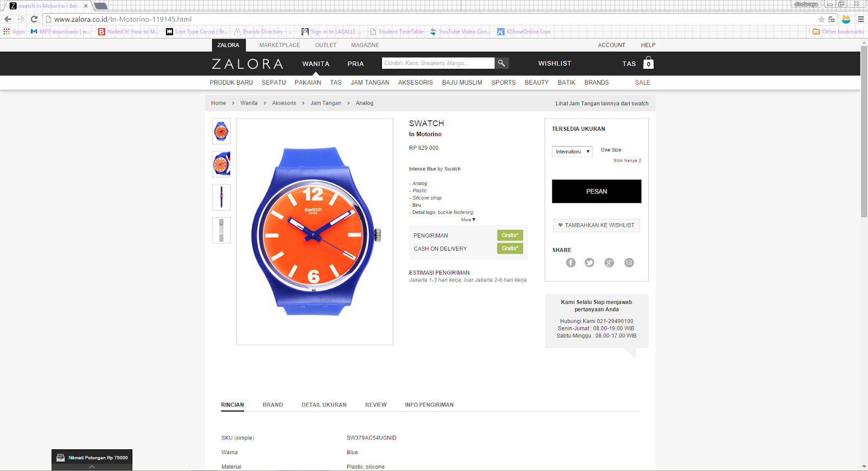Share product on Twitter

(x=590, y=263)
